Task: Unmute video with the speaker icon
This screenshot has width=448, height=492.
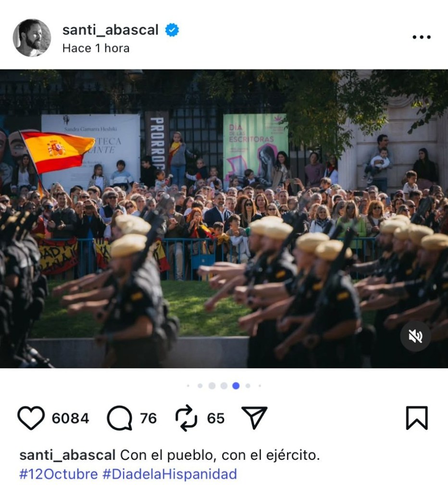Action: (415, 336)
